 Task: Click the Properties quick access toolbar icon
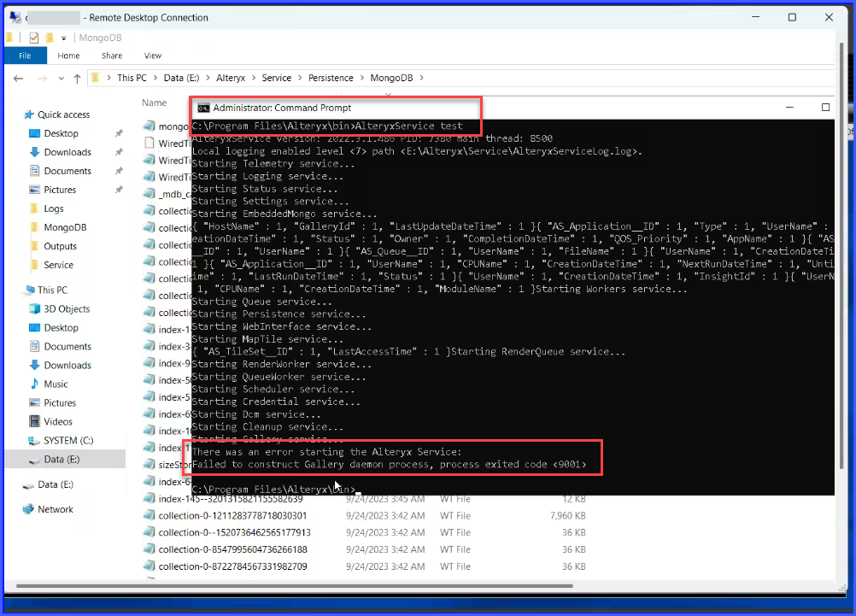tap(34, 38)
